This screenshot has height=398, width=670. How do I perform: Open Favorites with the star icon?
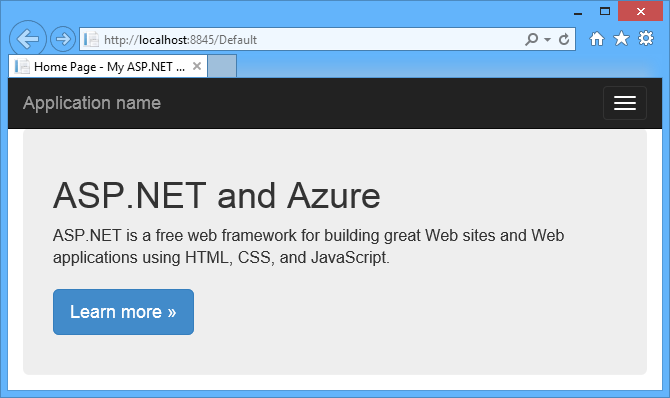[621, 38]
